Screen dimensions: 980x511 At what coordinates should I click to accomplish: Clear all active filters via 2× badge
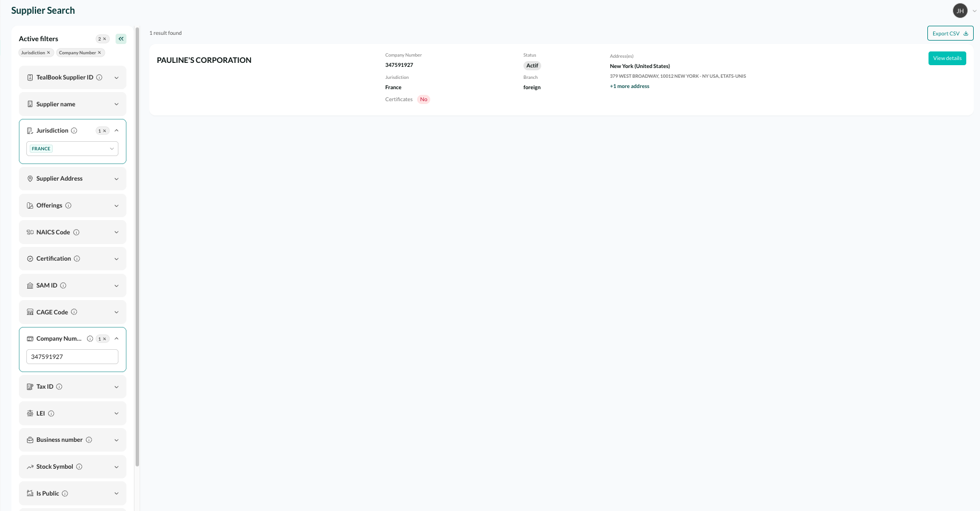[102, 39]
